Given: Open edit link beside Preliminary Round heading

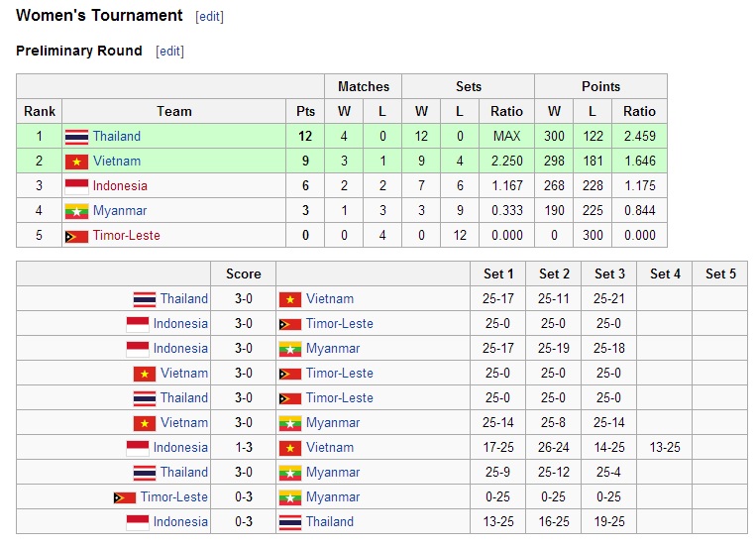Looking at the screenshot, I should coord(169,52).
